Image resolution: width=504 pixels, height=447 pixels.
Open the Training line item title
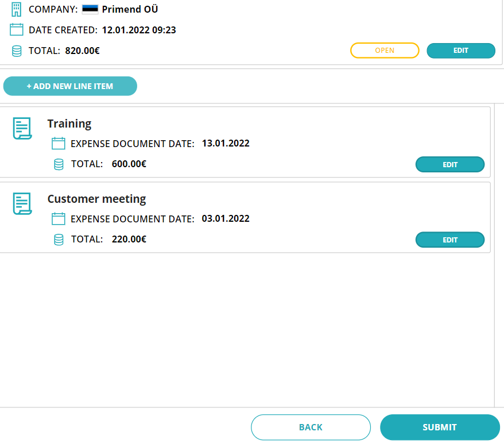(x=69, y=124)
